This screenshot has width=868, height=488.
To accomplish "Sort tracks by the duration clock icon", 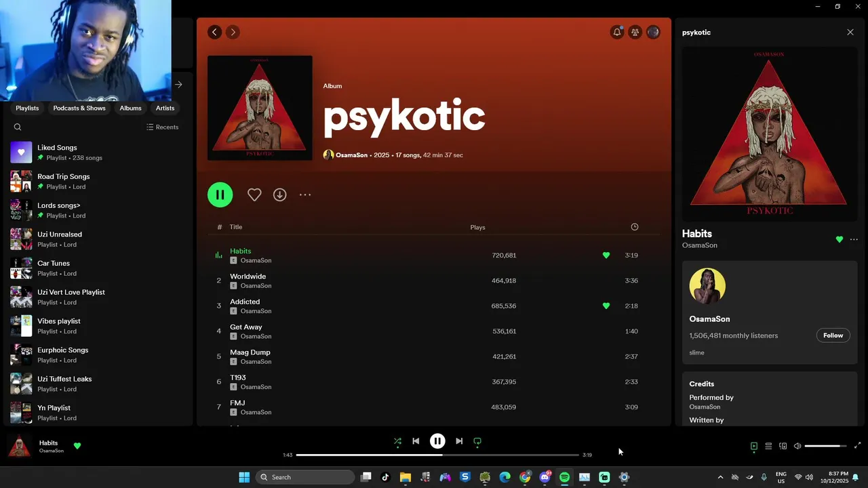I will point(635,227).
